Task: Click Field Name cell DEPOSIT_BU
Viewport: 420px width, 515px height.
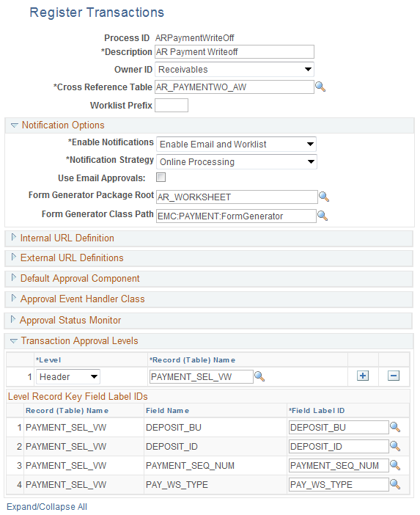Action: coord(174,427)
